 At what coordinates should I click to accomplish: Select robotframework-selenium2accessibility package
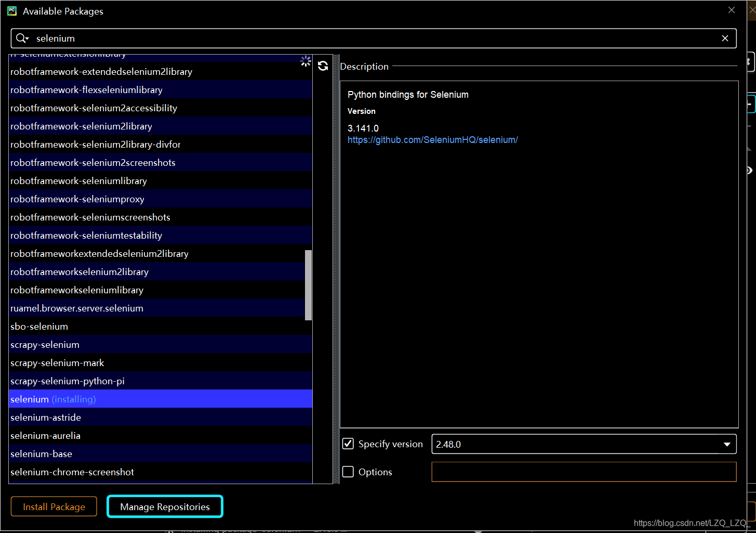(161, 108)
